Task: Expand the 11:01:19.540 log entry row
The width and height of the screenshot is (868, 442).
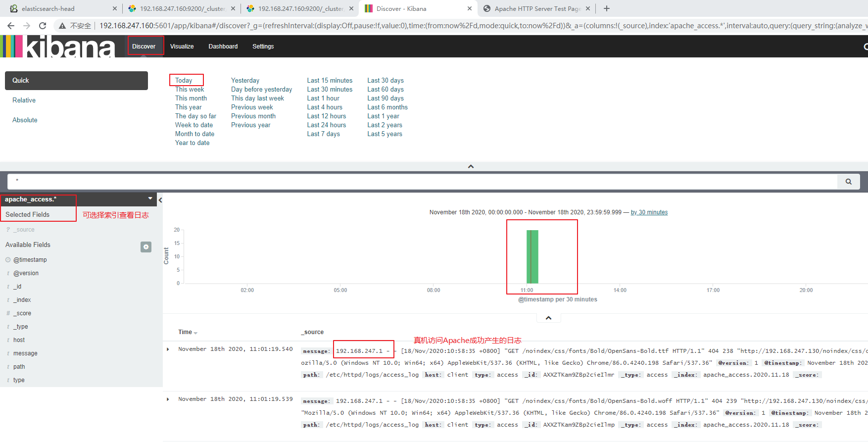Action: pos(168,349)
